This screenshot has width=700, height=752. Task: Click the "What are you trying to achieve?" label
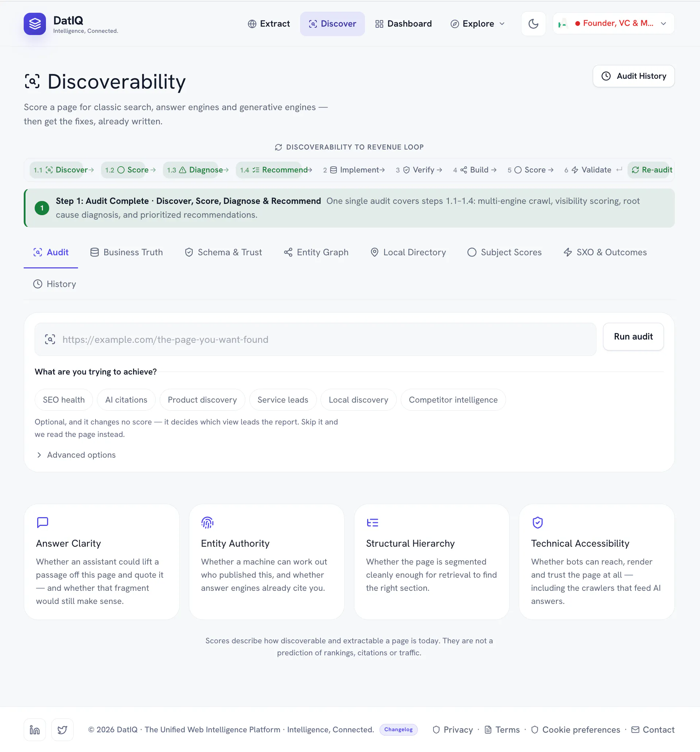[x=96, y=372]
